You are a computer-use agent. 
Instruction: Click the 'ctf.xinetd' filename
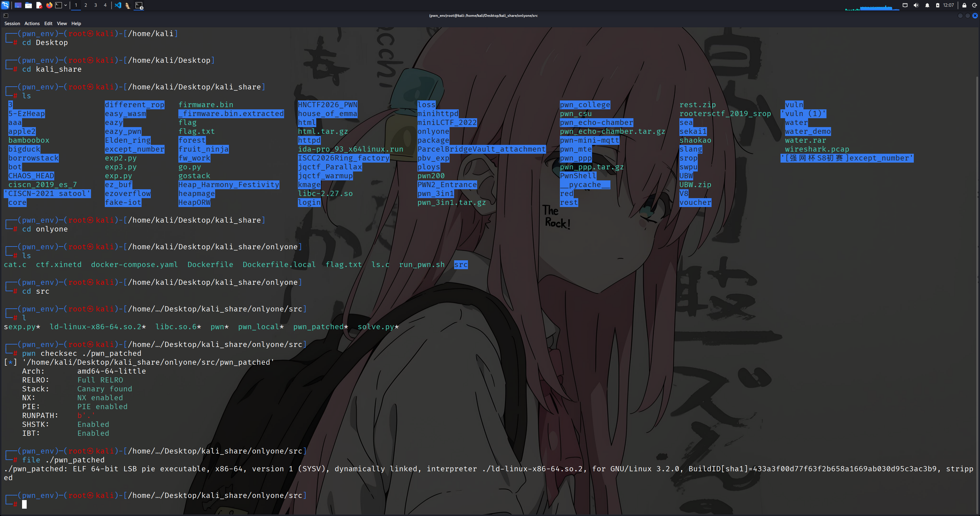pos(59,265)
